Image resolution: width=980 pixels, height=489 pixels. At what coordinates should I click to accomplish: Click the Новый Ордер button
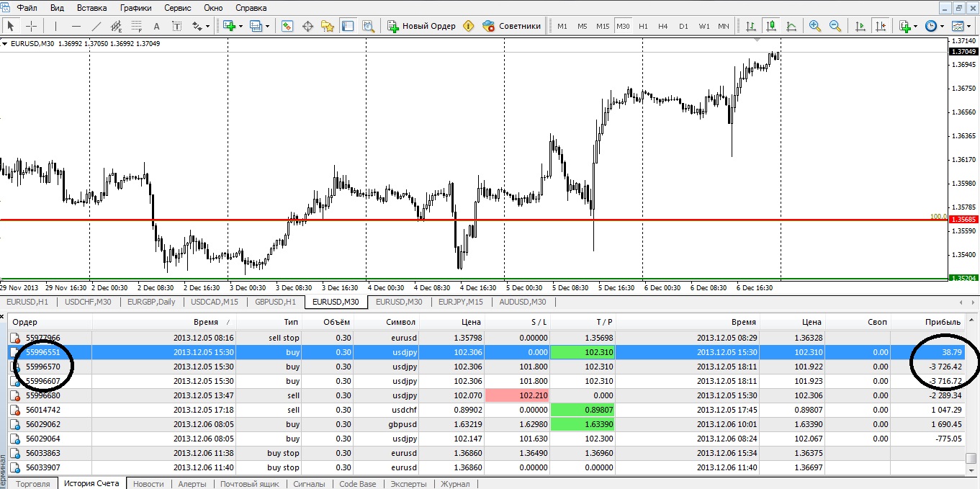click(421, 26)
